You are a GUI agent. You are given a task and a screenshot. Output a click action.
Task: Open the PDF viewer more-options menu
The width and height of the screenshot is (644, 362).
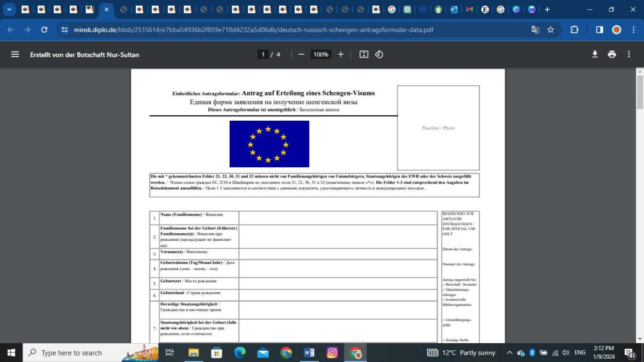[x=628, y=54]
